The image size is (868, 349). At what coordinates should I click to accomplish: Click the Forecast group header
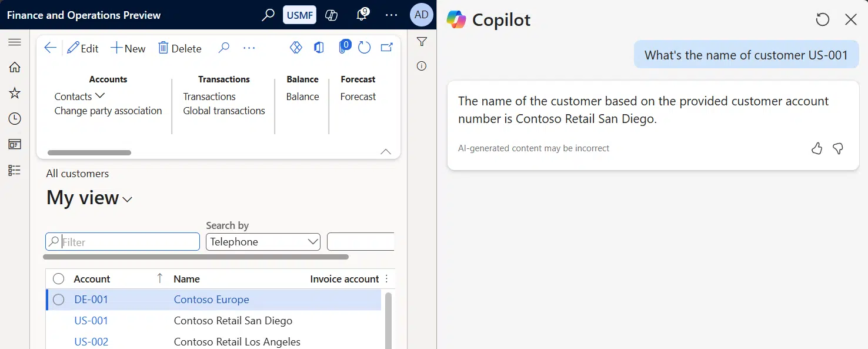358,79
